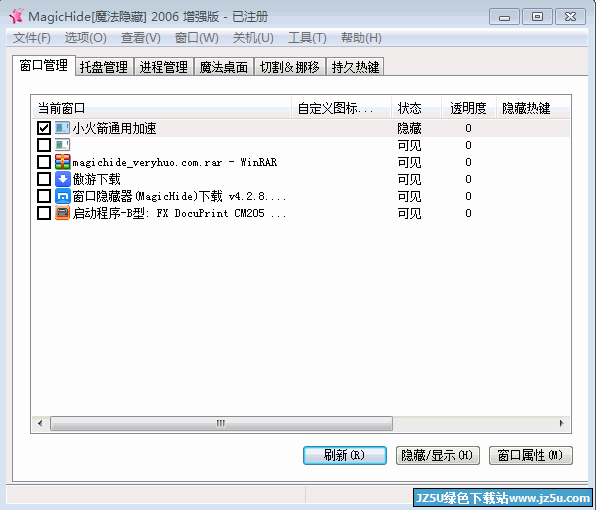Select the 小火箭通用加速 row text
The width and height of the screenshot is (596, 510).
click(114, 128)
